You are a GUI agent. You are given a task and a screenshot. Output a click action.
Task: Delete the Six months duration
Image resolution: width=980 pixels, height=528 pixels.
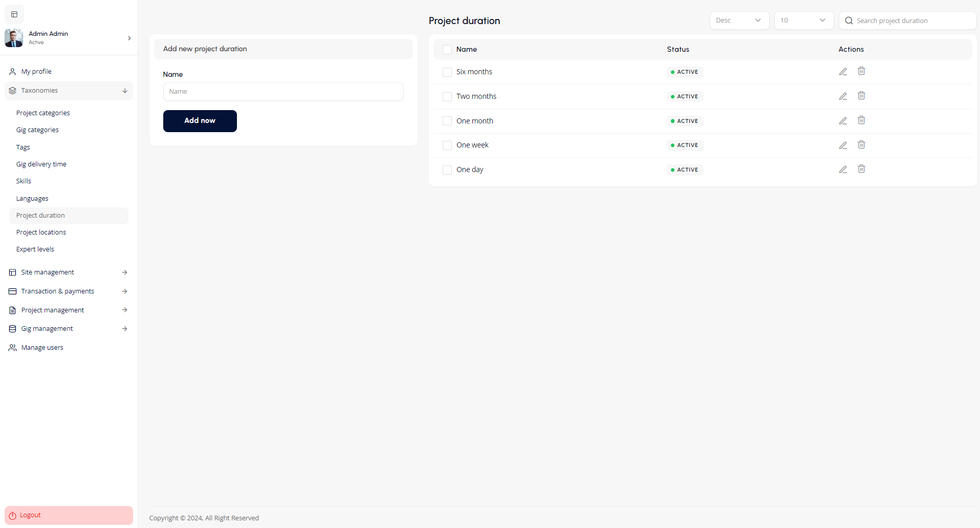click(x=861, y=71)
